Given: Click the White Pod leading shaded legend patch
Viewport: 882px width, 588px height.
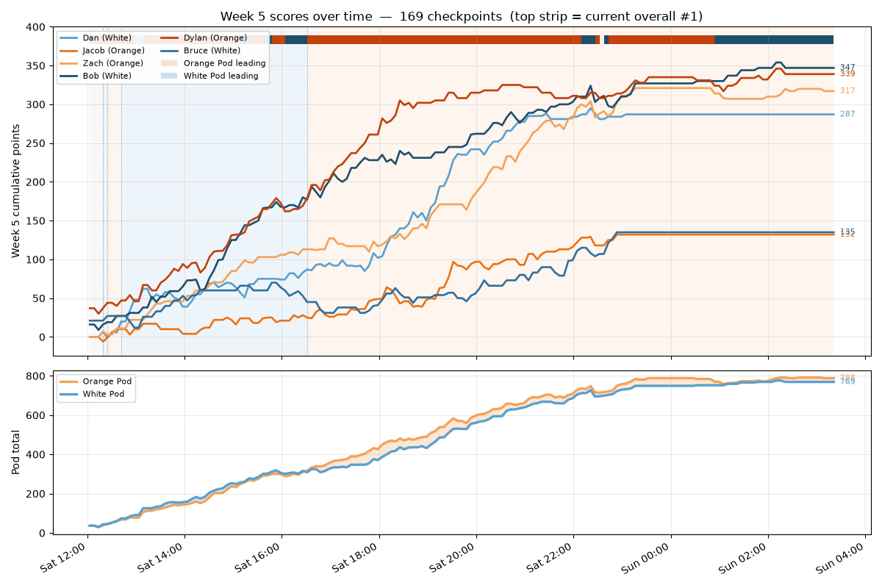Looking at the screenshot, I should [170, 76].
